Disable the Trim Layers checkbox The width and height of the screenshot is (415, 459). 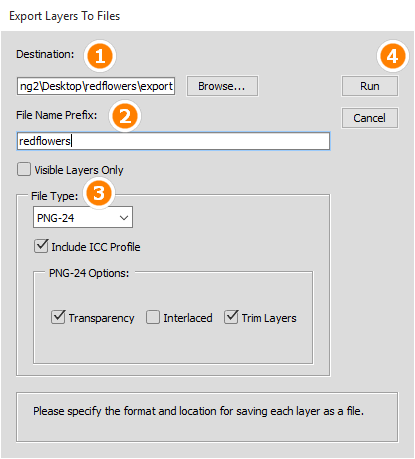click(x=231, y=317)
